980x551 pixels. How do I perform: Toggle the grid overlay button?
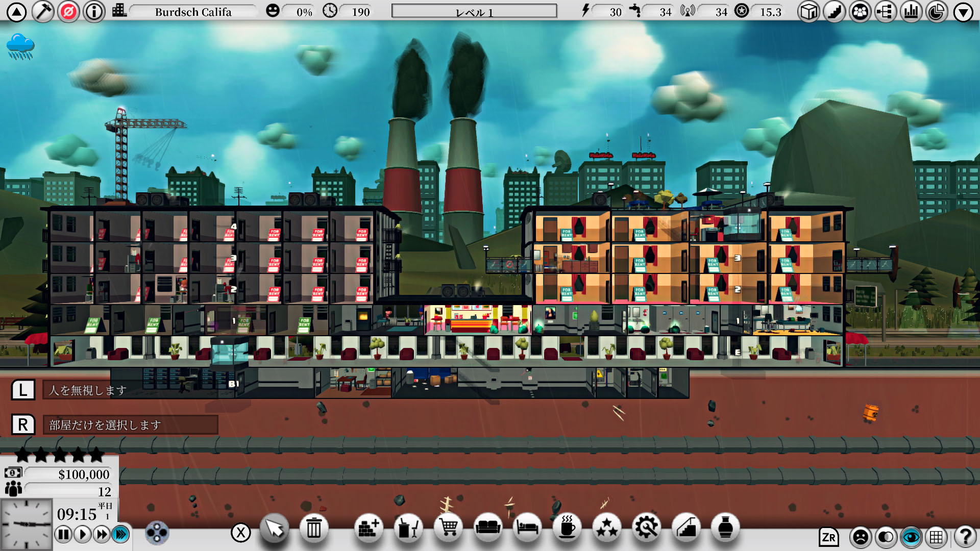click(x=936, y=537)
